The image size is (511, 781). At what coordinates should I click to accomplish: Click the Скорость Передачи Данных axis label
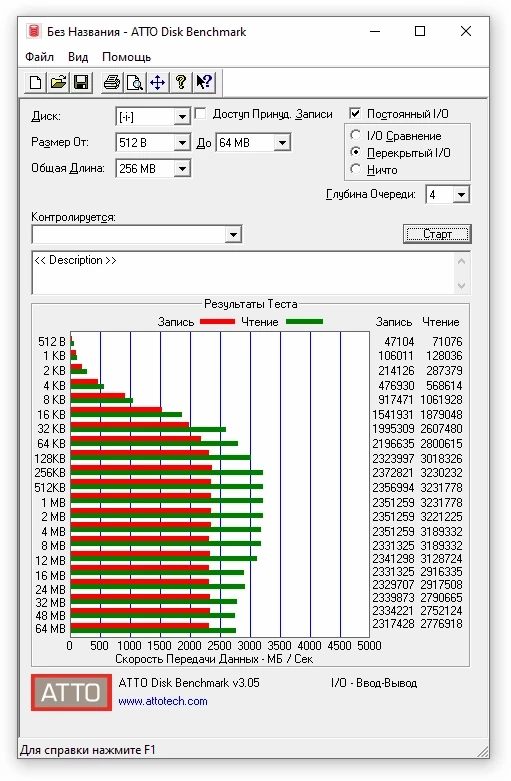pos(214,658)
